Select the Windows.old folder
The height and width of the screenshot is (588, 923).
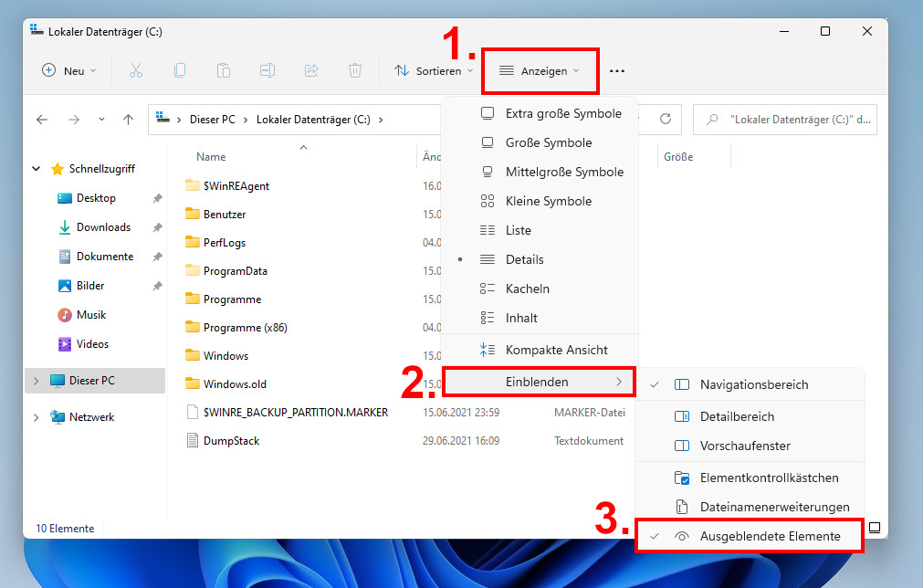235,384
